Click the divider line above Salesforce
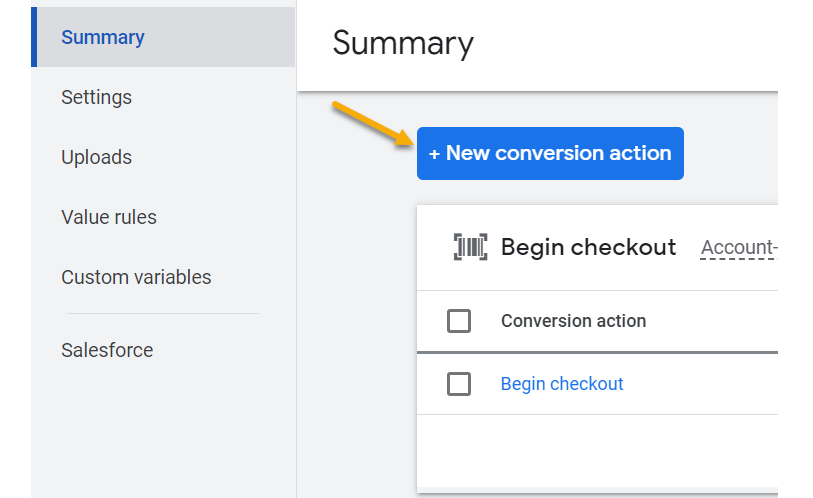Image resolution: width=813 pixels, height=498 pixels. click(162, 313)
